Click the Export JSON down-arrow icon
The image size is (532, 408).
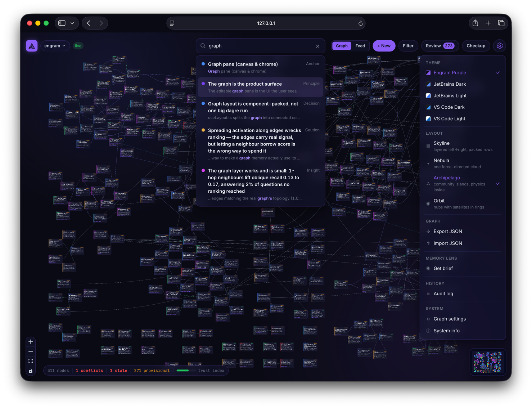[428, 231]
